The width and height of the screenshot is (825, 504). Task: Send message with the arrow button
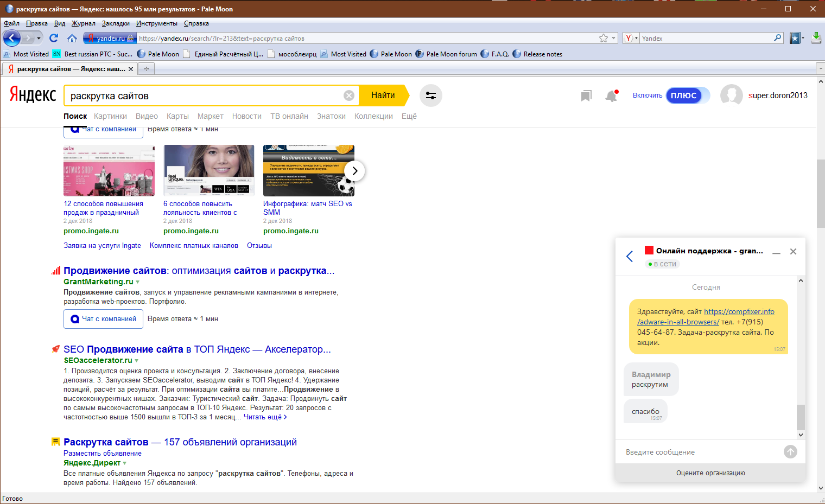[790, 451]
